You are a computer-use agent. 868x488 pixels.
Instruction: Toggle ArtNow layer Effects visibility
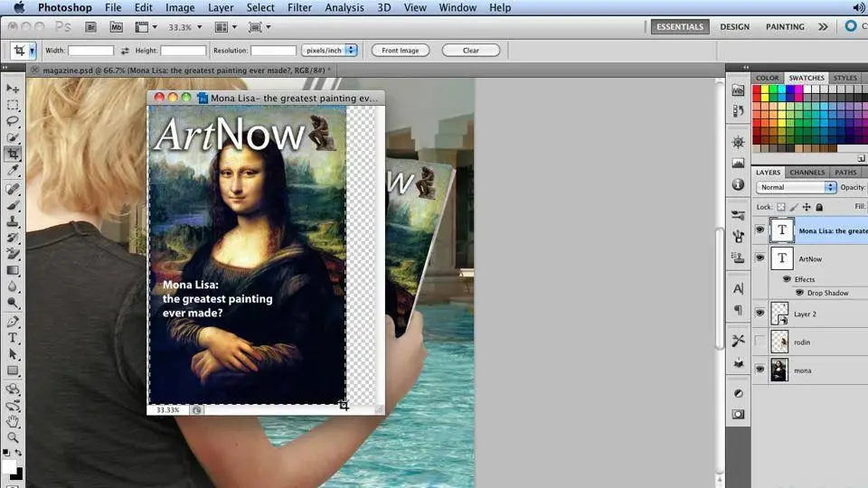[787, 279]
